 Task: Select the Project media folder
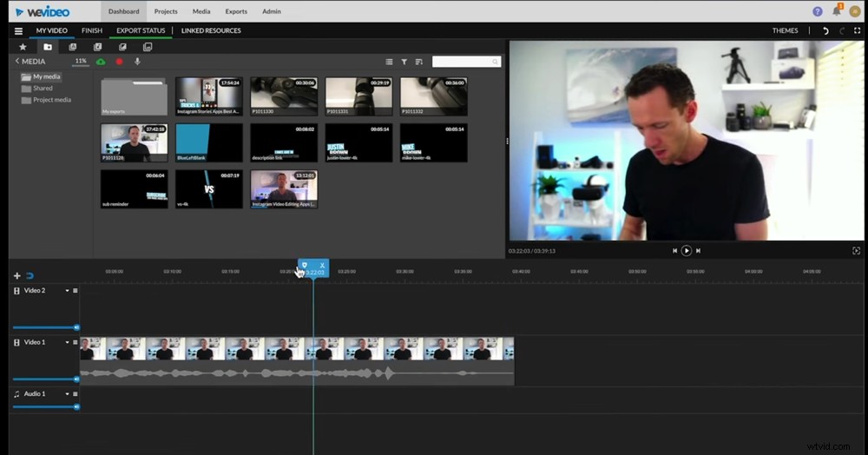47,100
